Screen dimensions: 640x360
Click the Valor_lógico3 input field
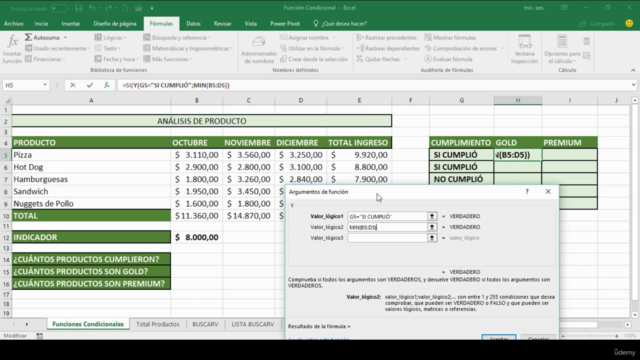pyautogui.click(x=387, y=238)
